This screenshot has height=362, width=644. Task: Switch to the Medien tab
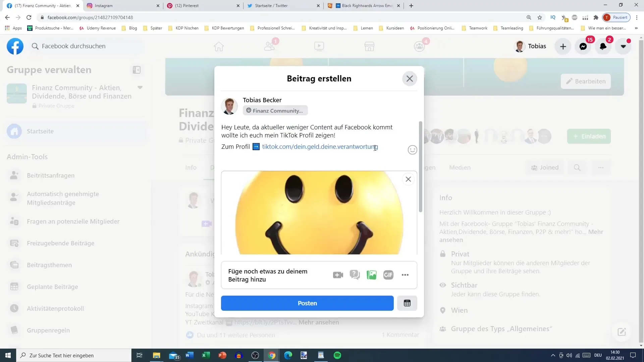pyautogui.click(x=460, y=168)
